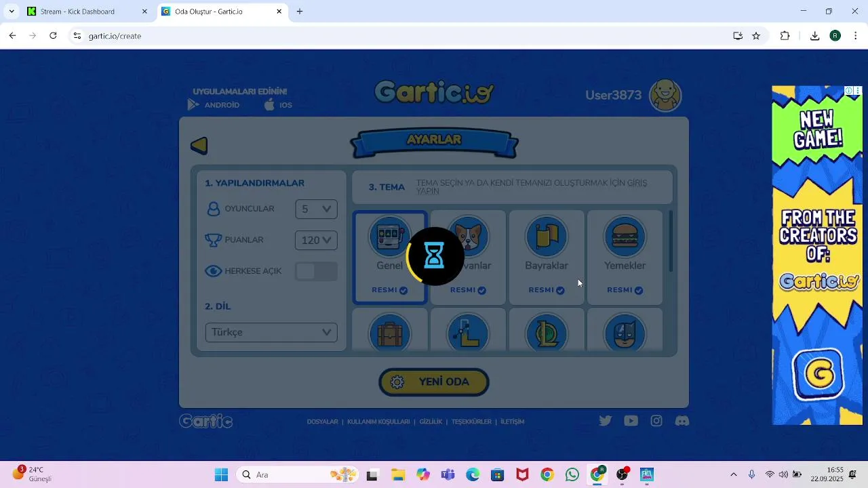Open the Gizlilik link
Viewport: 868px width, 488px height.
(x=431, y=422)
